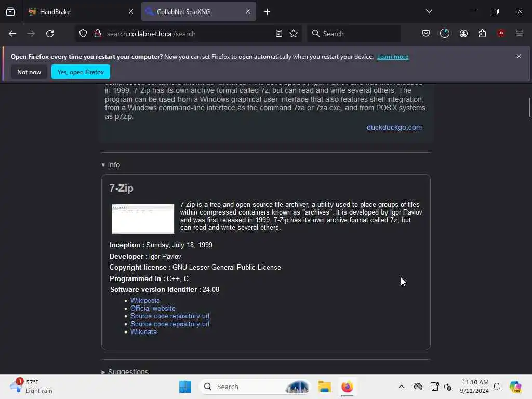
Task: Open File Explorer from taskbar
Action: (324, 387)
